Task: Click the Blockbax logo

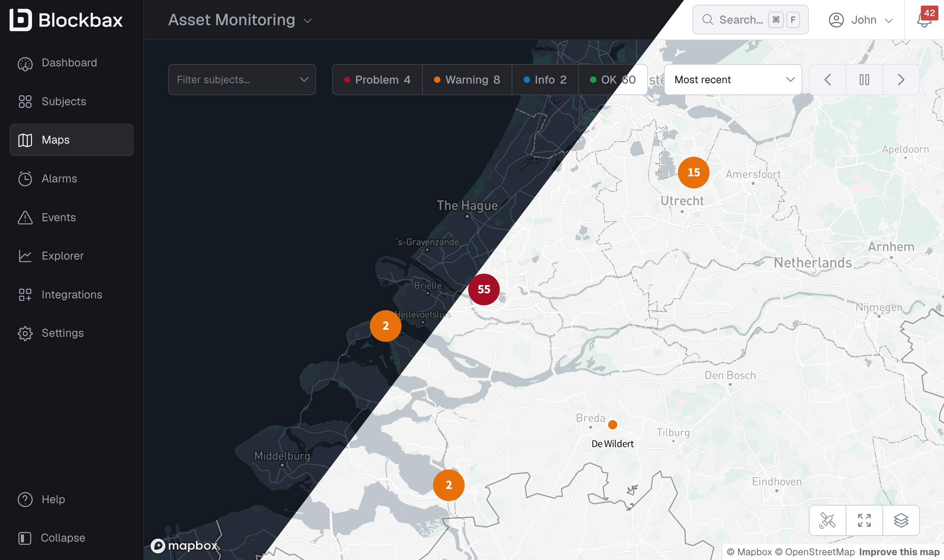Action: pos(66,20)
